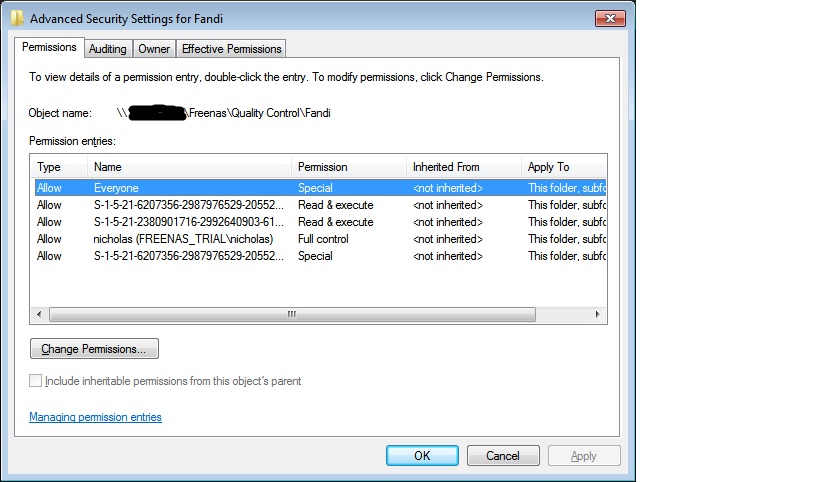
Task: Click the Inherited From column header
Action: point(464,167)
